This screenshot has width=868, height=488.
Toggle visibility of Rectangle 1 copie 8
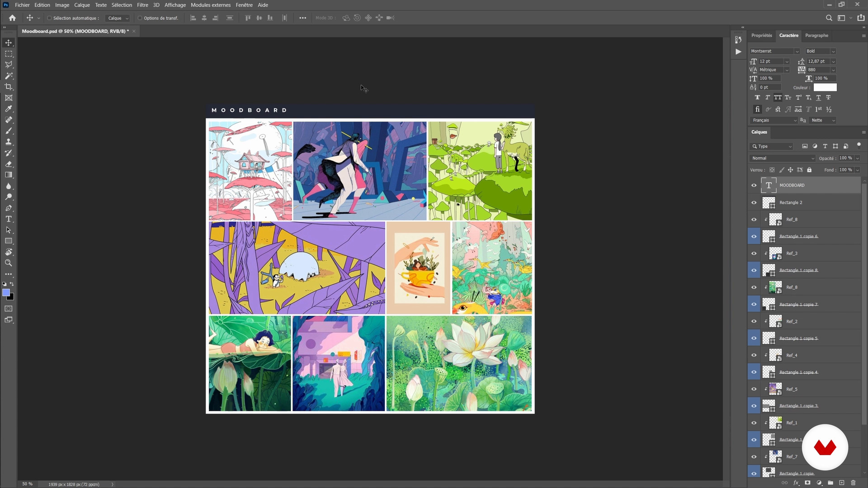click(754, 270)
